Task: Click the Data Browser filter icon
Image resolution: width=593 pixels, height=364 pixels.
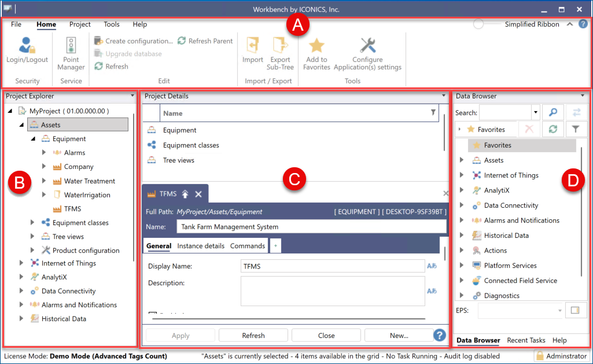Action: coord(576,129)
